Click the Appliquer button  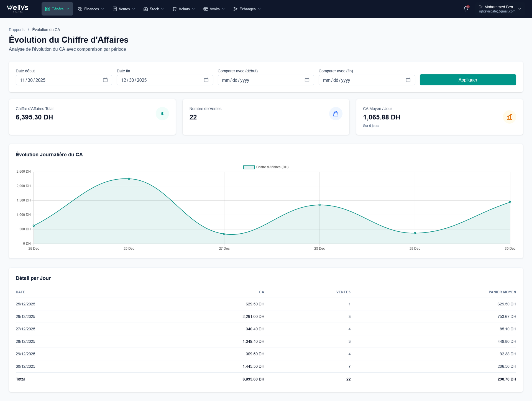click(468, 80)
